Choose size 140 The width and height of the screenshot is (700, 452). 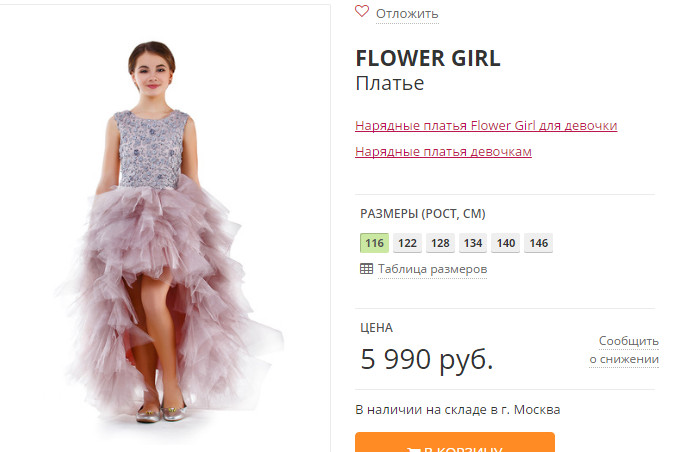506,243
